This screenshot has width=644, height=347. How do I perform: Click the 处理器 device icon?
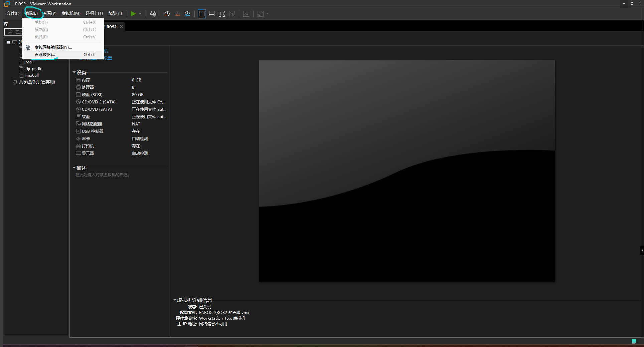(x=78, y=87)
